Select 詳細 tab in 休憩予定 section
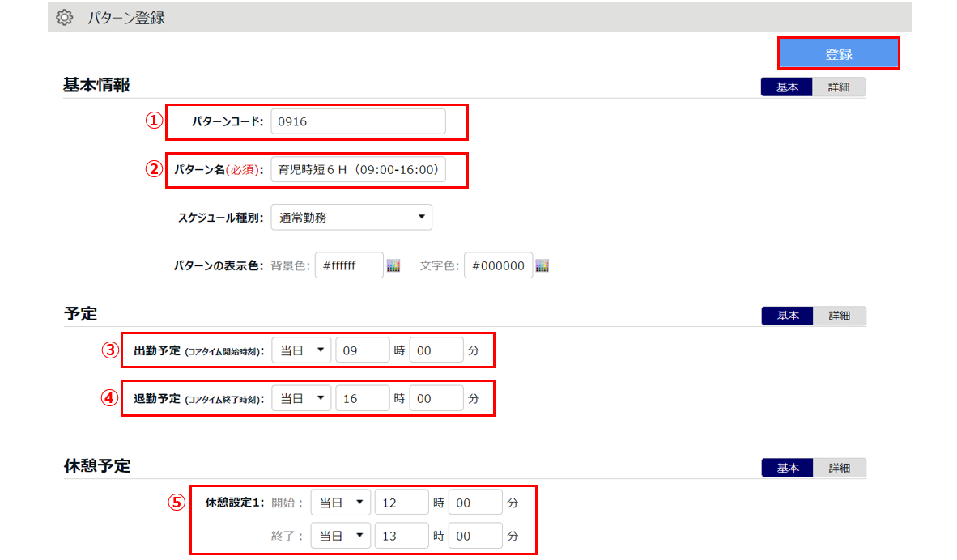 [x=840, y=468]
